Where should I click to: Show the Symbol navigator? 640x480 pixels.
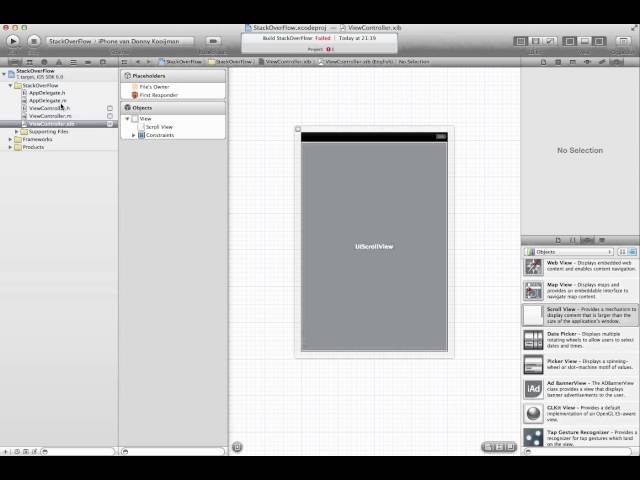[29, 62]
